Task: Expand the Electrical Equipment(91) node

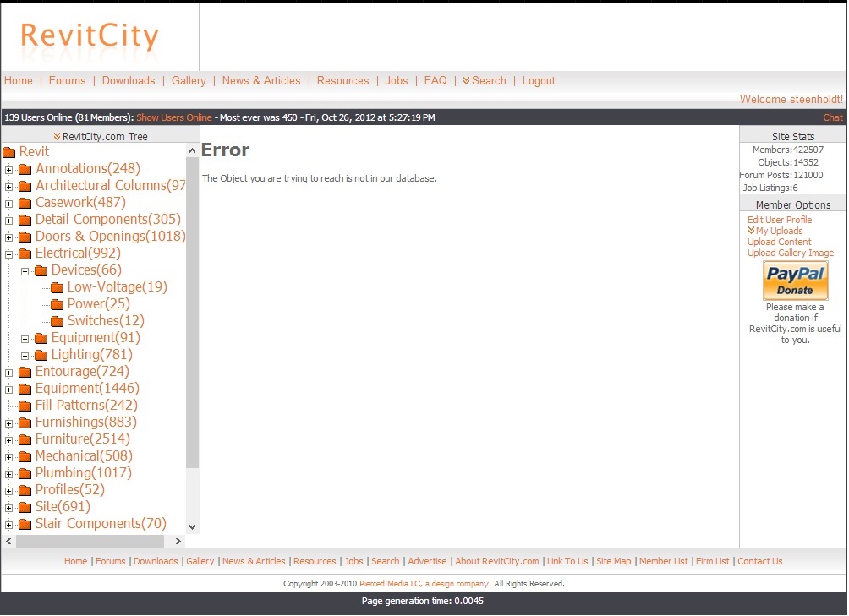Action: coord(25,339)
